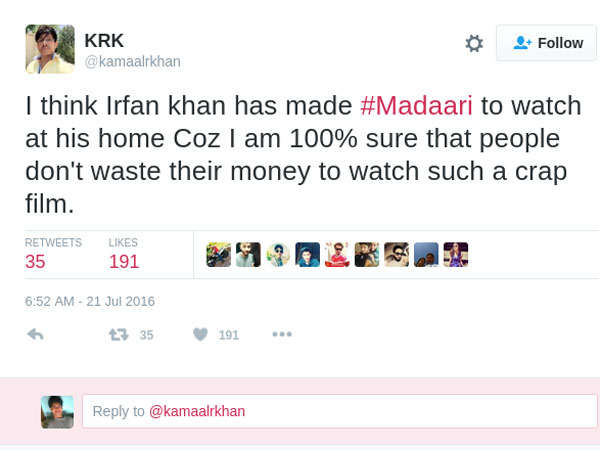Click the KRK profile avatar
The image size is (600, 450).
tap(50, 49)
